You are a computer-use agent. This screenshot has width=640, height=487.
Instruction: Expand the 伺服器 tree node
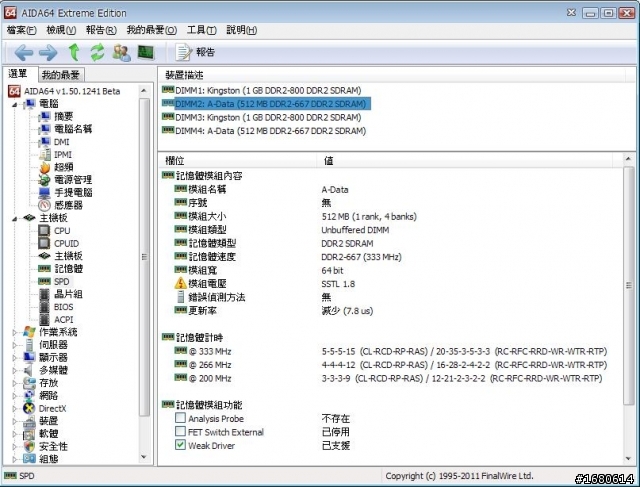click(14, 345)
